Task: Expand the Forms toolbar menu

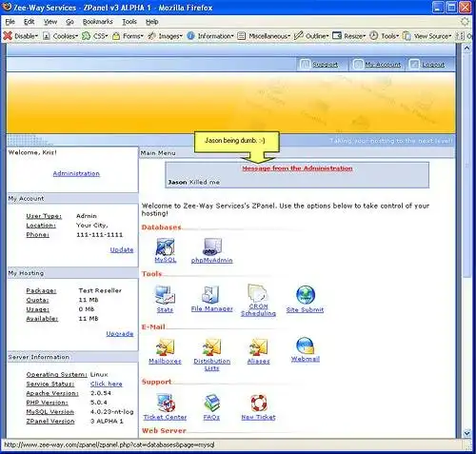Action: click(128, 36)
